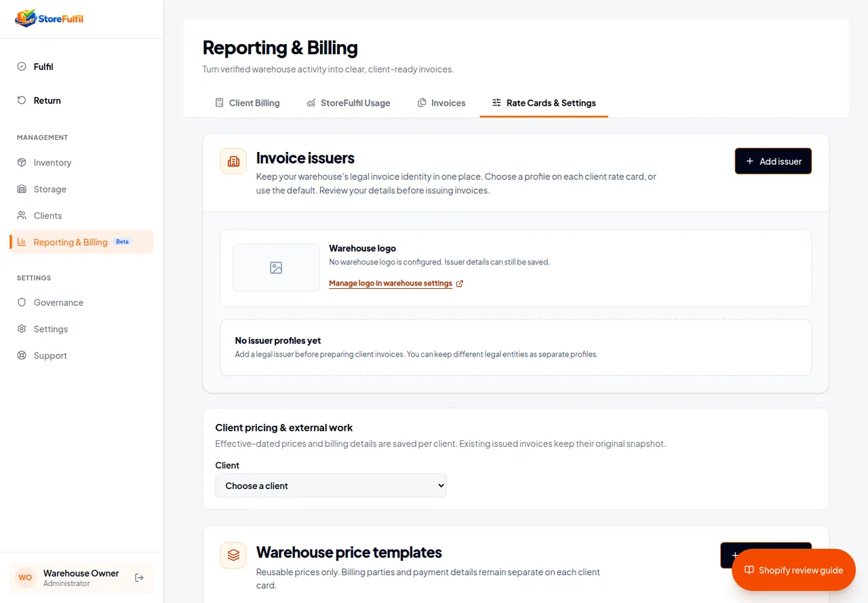Click the Warehouse Owner name
868x603 pixels.
(x=81, y=573)
